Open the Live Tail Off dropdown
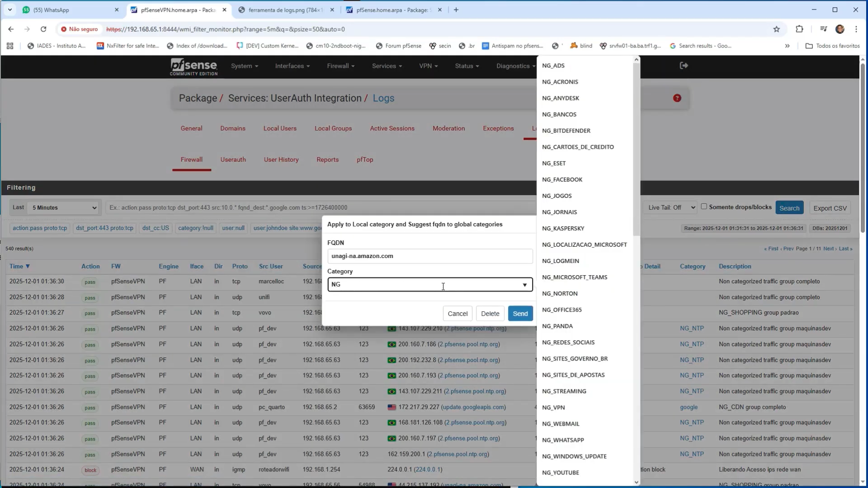Viewport: 868px width, 488px height. pyautogui.click(x=671, y=208)
